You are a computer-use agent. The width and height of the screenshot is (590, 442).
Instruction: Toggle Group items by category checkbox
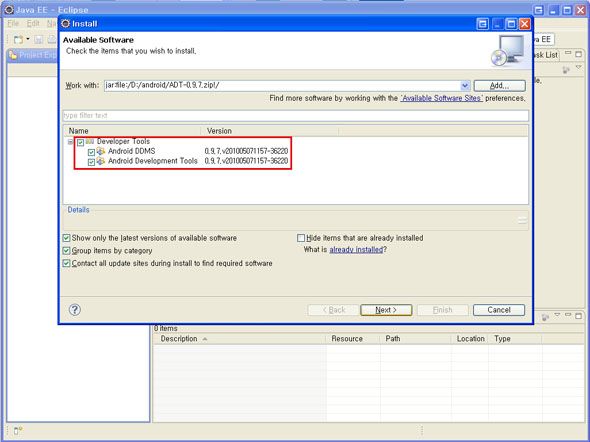point(66,251)
